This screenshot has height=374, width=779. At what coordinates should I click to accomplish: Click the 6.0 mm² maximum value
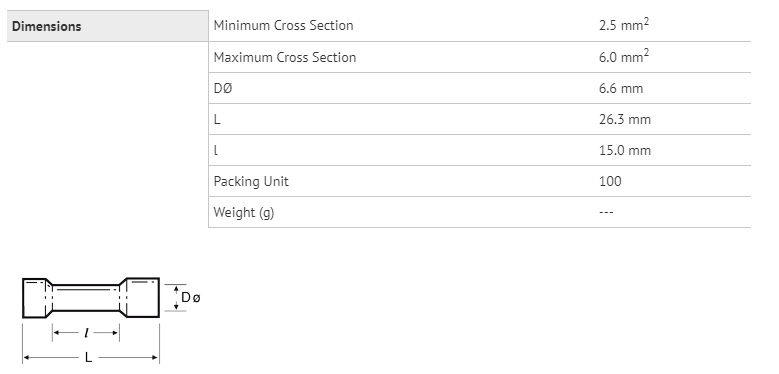(x=624, y=57)
